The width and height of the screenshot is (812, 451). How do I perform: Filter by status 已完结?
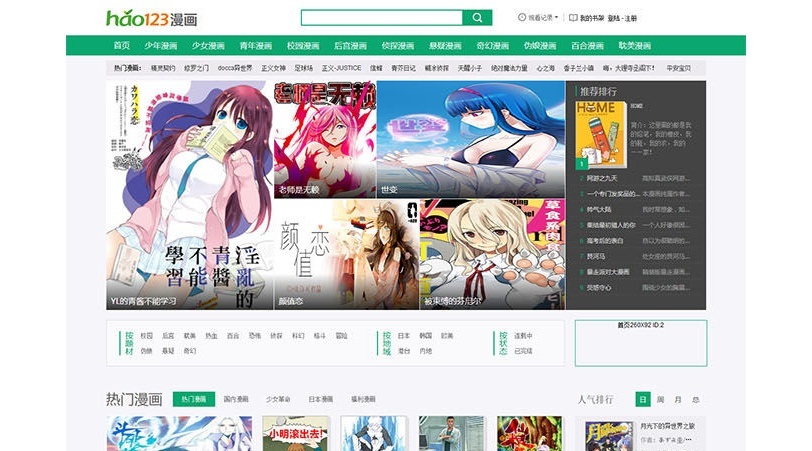[x=523, y=351]
